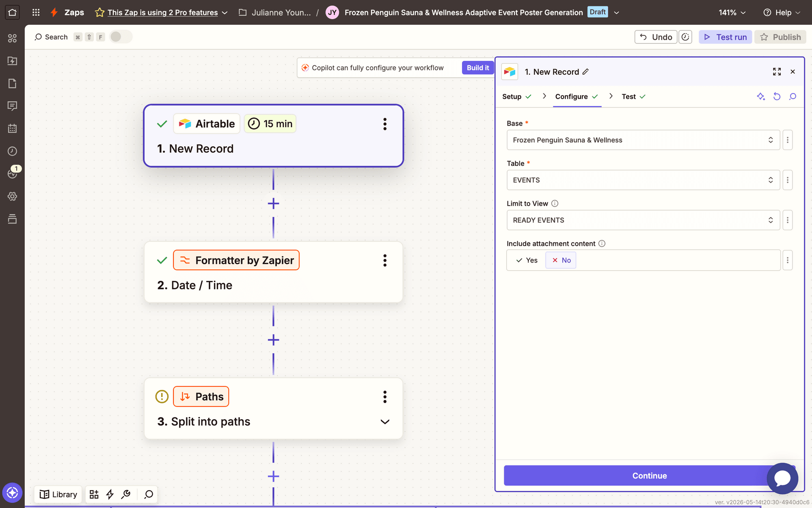
Task: Select No for include attachment content
Action: (x=561, y=260)
